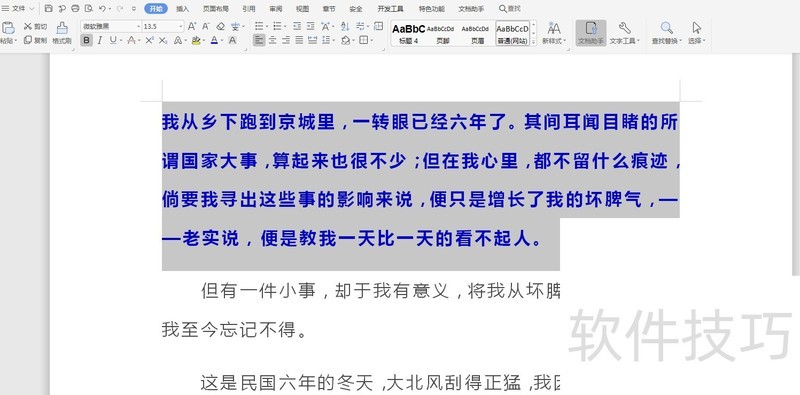Switch to the 插入 ribbon tab
The image size is (800, 395).
tap(182, 9)
